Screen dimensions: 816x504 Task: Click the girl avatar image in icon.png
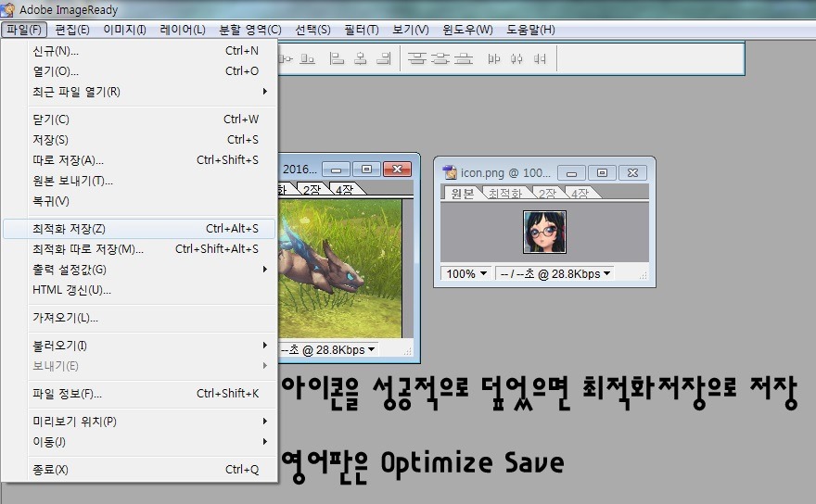pos(544,232)
